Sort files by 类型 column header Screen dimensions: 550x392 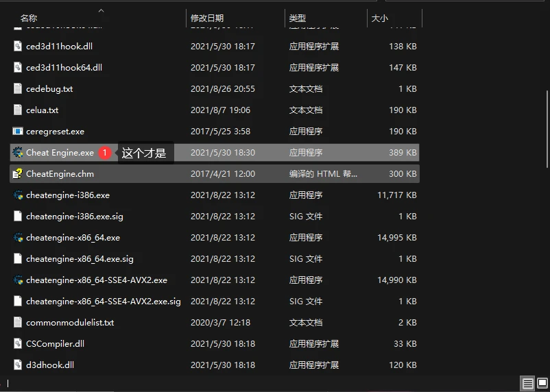tap(298, 19)
